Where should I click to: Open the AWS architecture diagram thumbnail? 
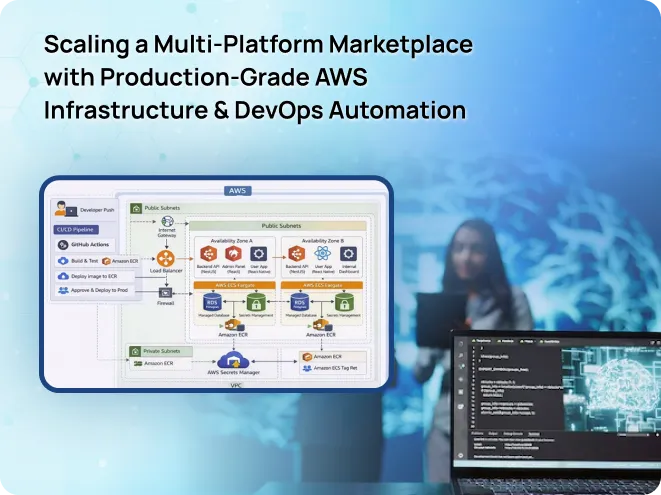pos(217,284)
